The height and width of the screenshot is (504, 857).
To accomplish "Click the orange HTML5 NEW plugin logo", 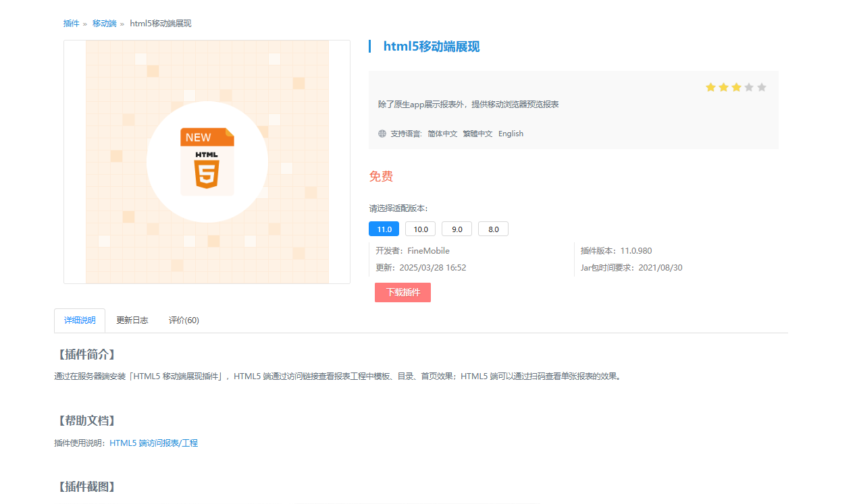I will point(207,162).
